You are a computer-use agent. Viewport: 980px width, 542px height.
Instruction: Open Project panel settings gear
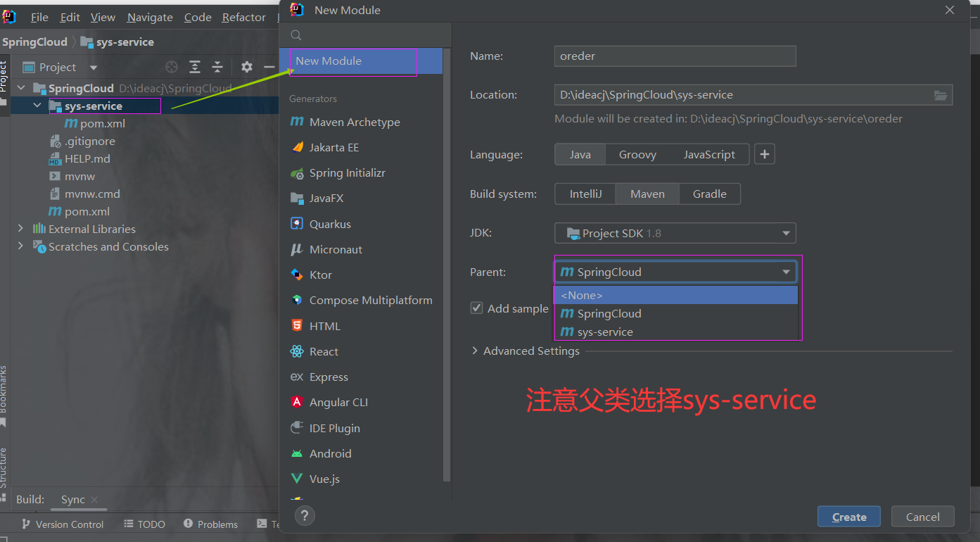click(247, 67)
